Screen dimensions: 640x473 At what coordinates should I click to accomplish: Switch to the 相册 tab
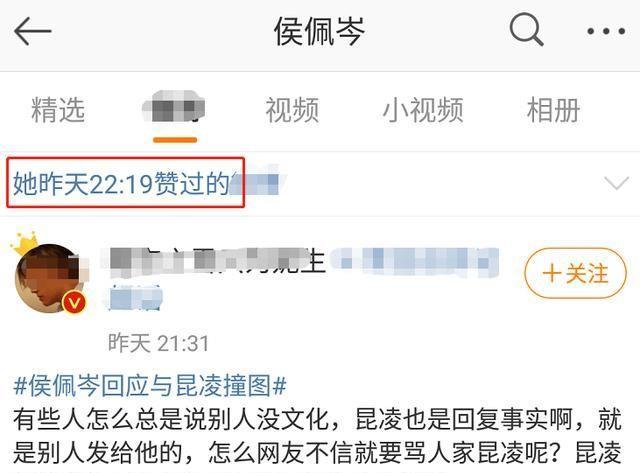click(x=553, y=110)
